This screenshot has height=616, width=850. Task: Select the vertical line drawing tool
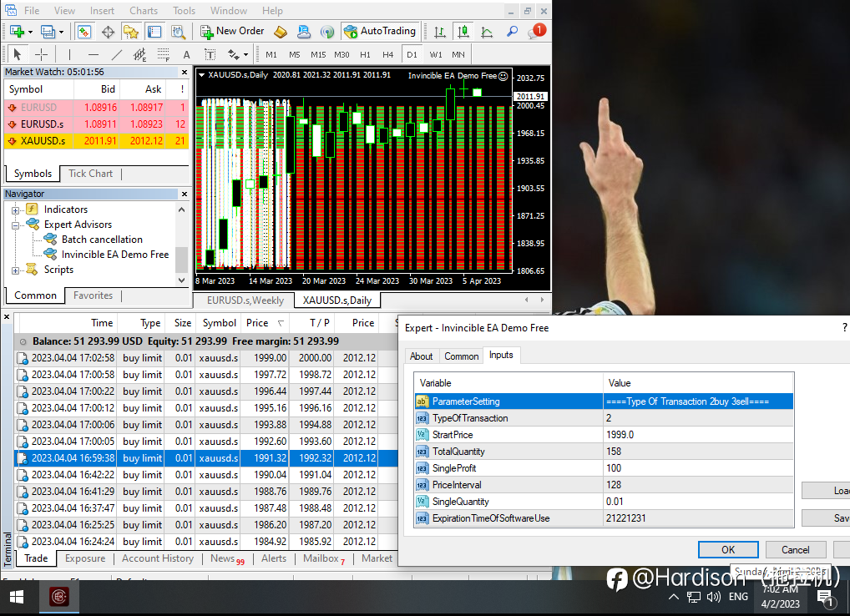click(69, 54)
